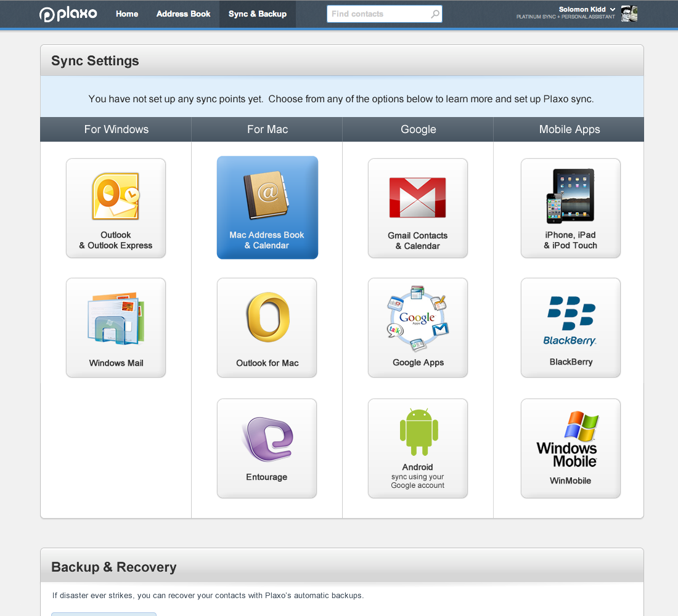Open the Outlook for Mac tile
678x616 pixels.
coord(267,328)
